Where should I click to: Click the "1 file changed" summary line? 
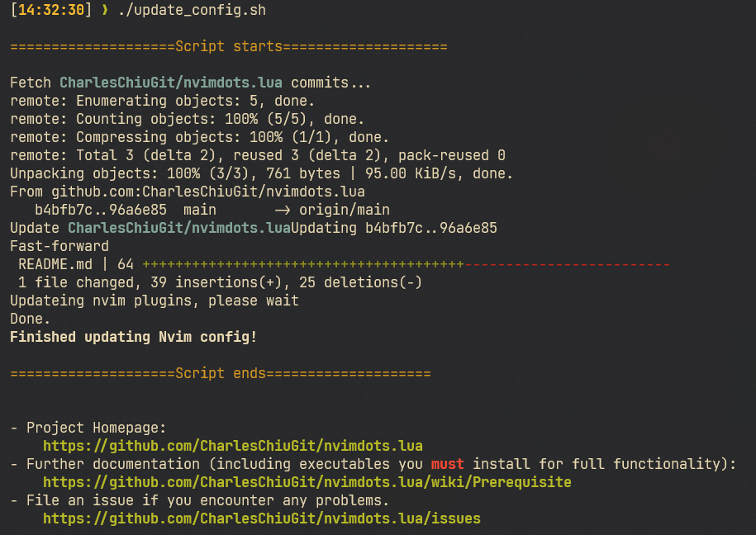point(216,282)
